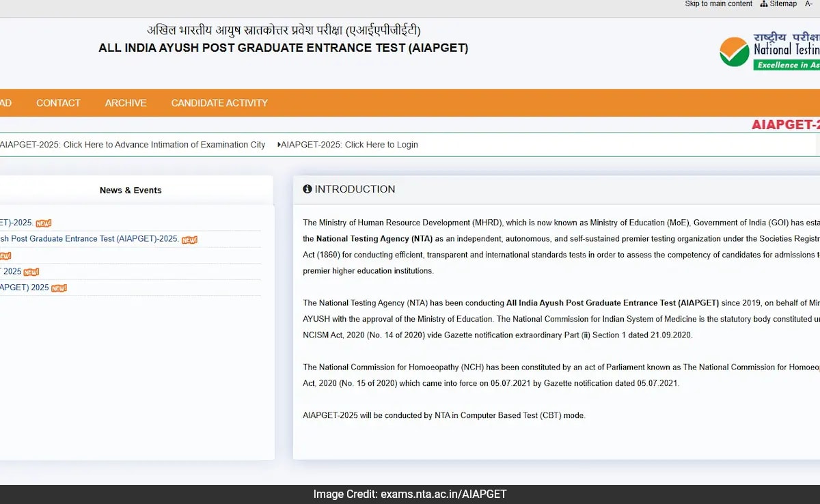Open the CONTACT menu item

58,103
